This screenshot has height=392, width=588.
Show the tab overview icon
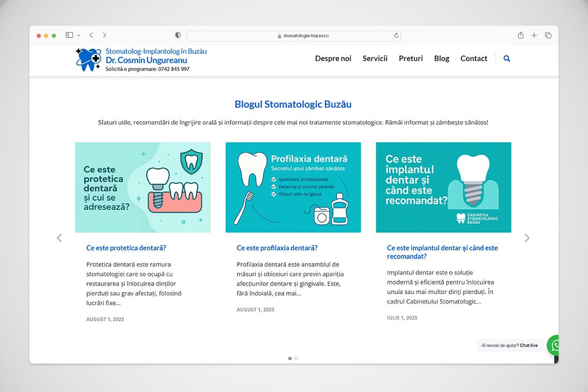[548, 35]
